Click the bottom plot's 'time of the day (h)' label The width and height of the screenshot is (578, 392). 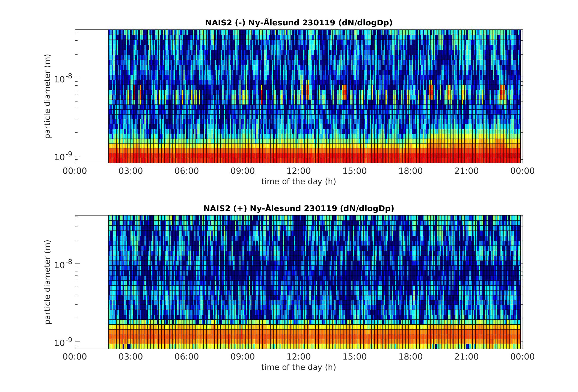pos(299,367)
